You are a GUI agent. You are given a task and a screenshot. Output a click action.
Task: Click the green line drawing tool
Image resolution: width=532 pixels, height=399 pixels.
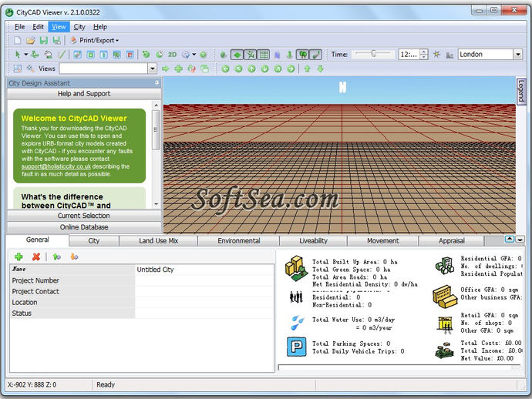[x=62, y=54]
